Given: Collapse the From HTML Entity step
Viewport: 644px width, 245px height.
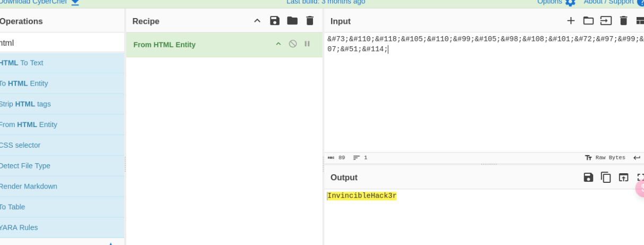Looking at the screenshot, I should pos(278,44).
